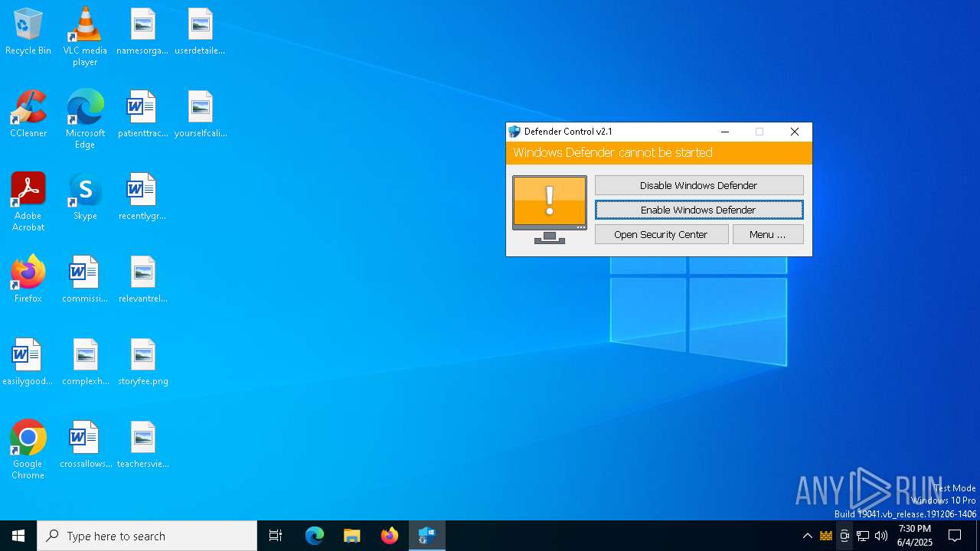This screenshot has height=551, width=980.
Task: Open the Menu ... button
Action: [x=768, y=234]
